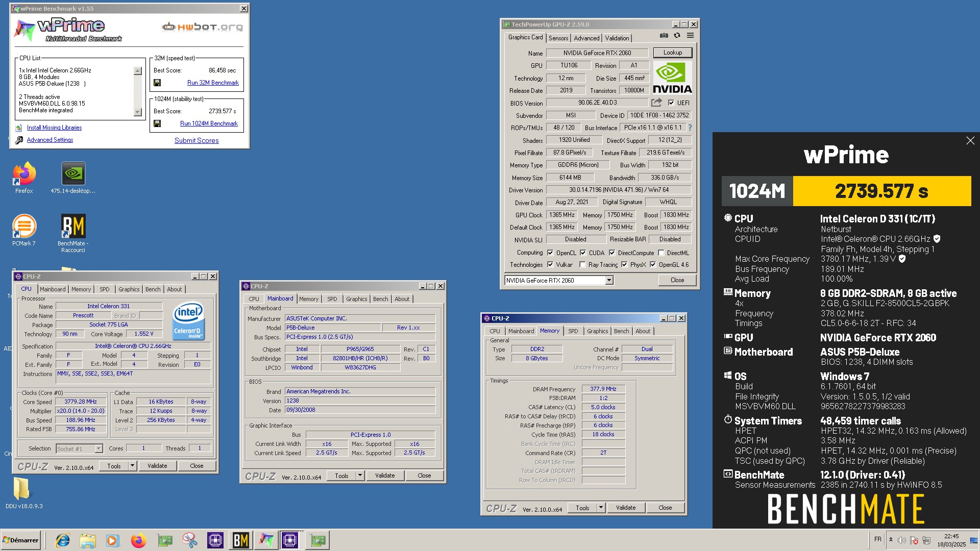Open the Démarrer start menu

(x=20, y=540)
